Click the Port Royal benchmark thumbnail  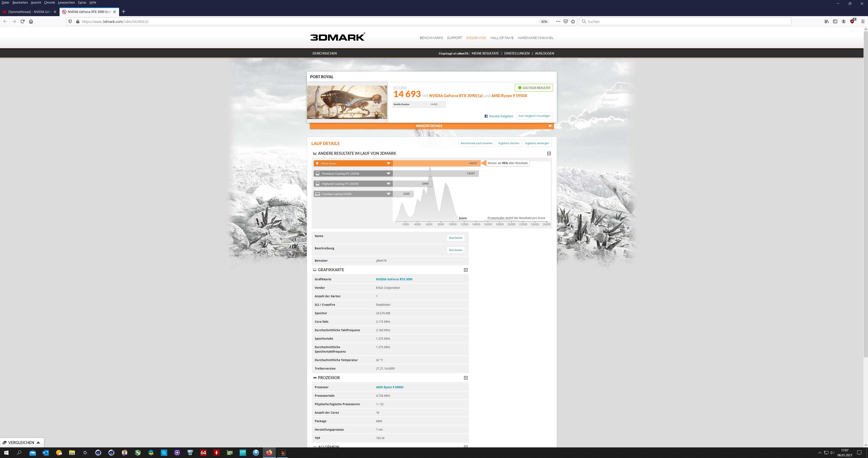click(347, 102)
